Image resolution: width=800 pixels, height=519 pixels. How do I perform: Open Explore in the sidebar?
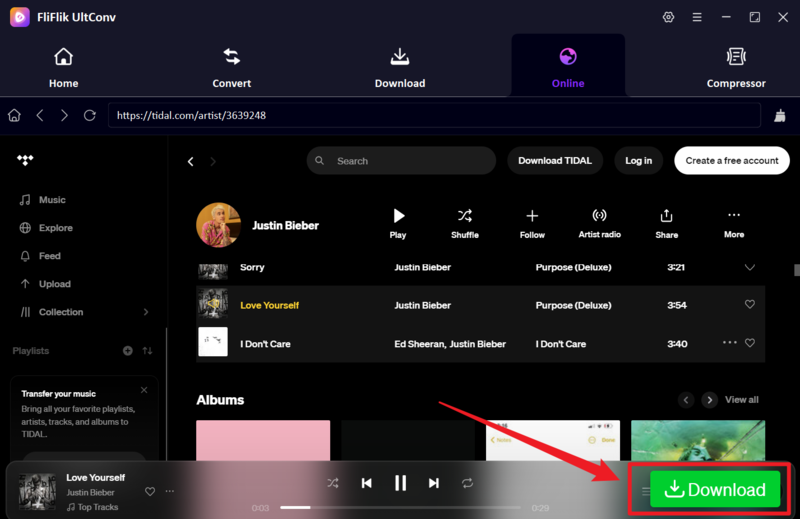click(46, 228)
